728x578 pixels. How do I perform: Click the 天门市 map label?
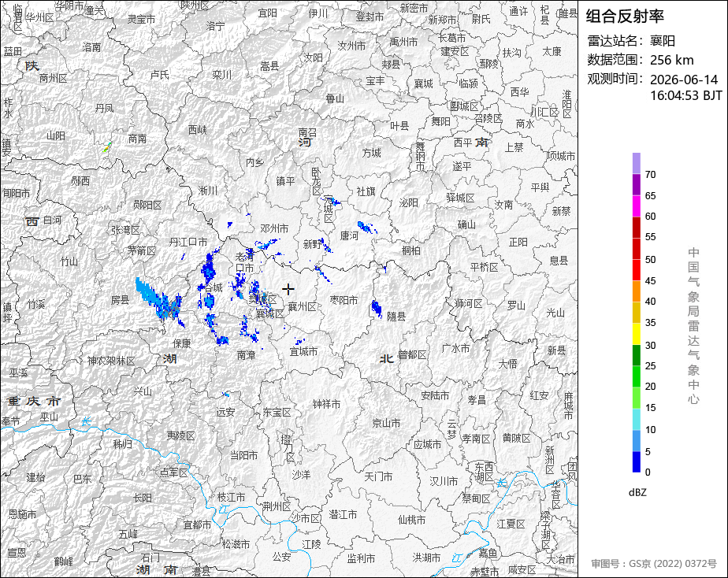coord(378,476)
